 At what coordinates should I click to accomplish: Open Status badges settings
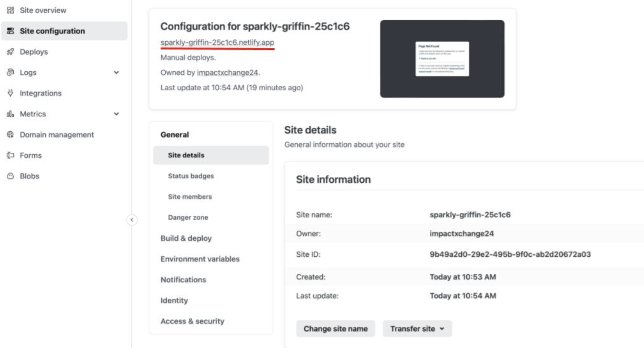pyautogui.click(x=191, y=176)
